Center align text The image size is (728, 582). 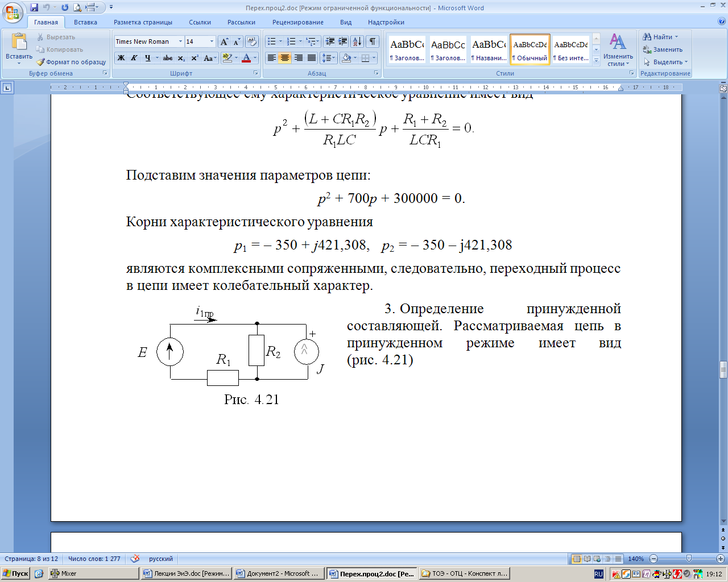(285, 58)
